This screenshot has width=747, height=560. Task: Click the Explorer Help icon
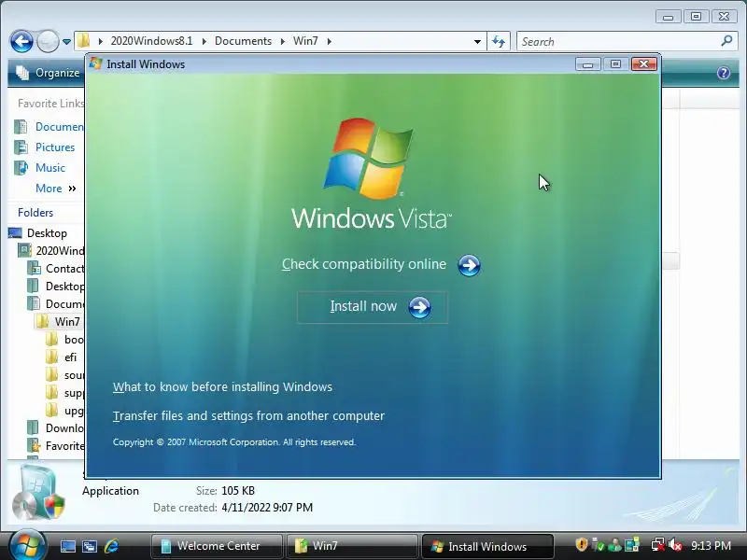723,73
